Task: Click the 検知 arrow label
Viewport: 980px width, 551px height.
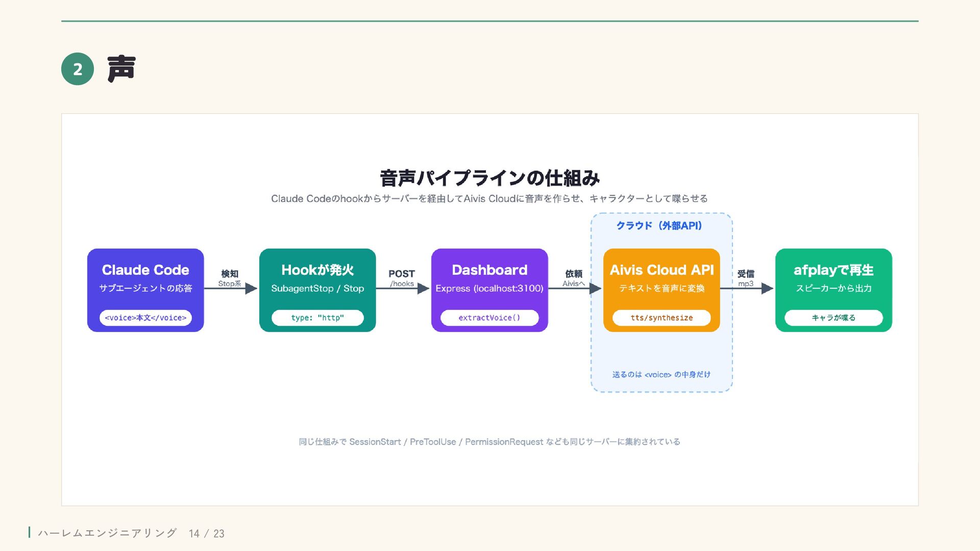Action: point(230,273)
